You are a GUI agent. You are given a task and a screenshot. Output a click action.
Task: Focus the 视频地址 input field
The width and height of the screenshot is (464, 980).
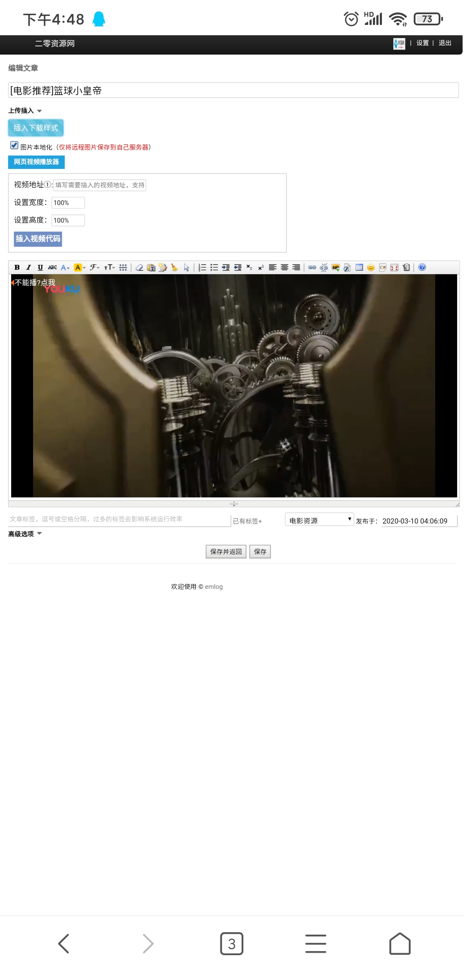click(x=100, y=185)
